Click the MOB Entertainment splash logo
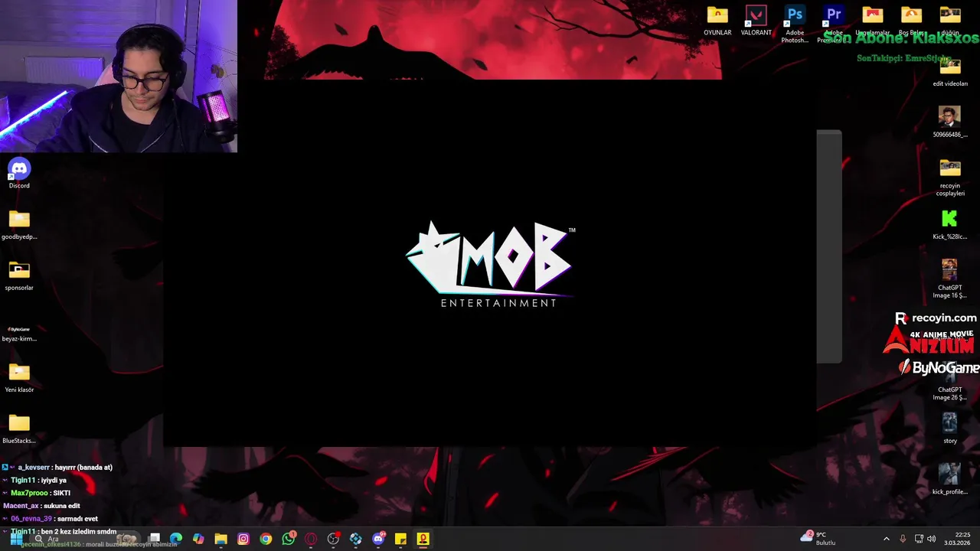 click(x=492, y=265)
